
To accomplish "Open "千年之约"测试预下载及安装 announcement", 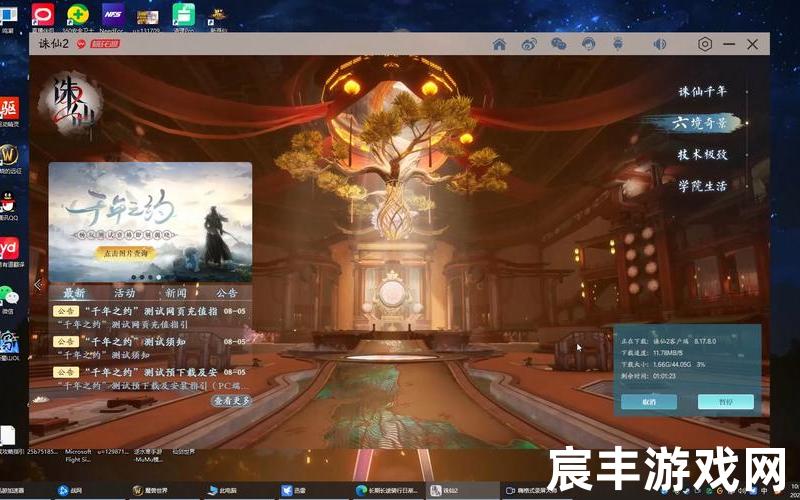I will (x=150, y=378).
